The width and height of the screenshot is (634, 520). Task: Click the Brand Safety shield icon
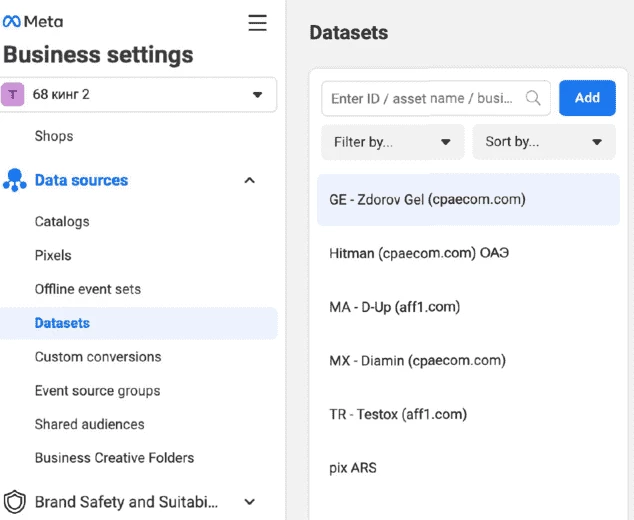coord(15,502)
